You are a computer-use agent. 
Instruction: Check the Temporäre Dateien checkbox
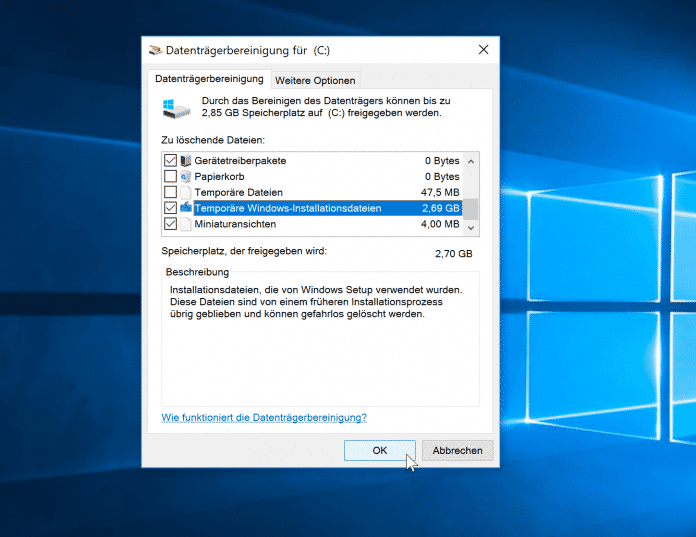point(170,192)
